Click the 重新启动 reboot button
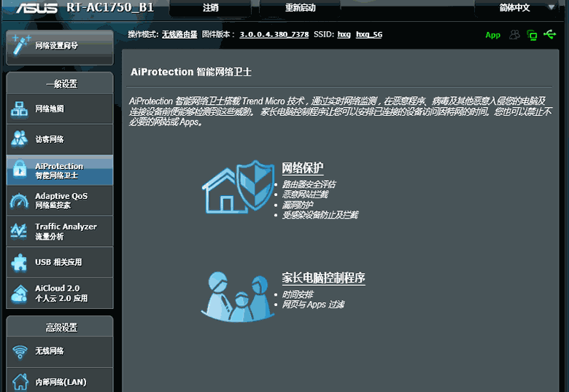 coord(300,7)
